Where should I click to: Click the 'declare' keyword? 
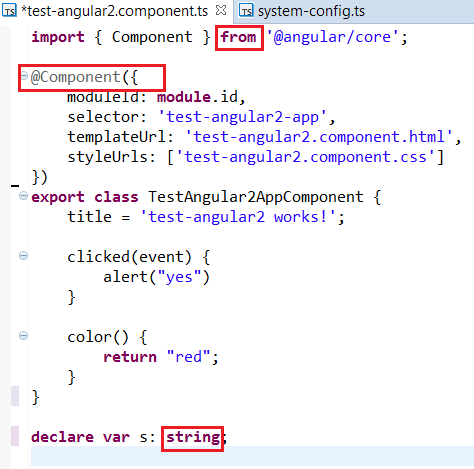coord(62,437)
